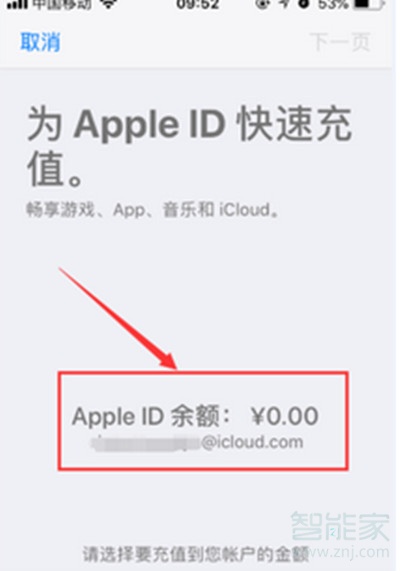Click the blurred @icloud.com email address

(x=197, y=442)
